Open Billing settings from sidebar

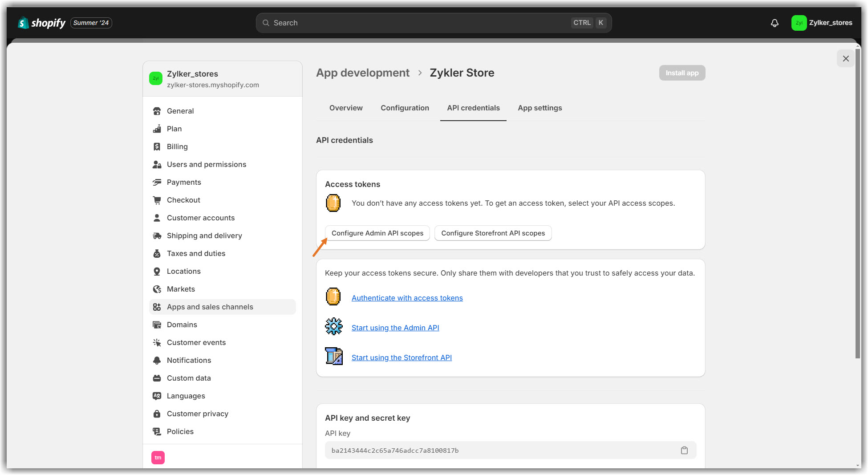pos(177,146)
